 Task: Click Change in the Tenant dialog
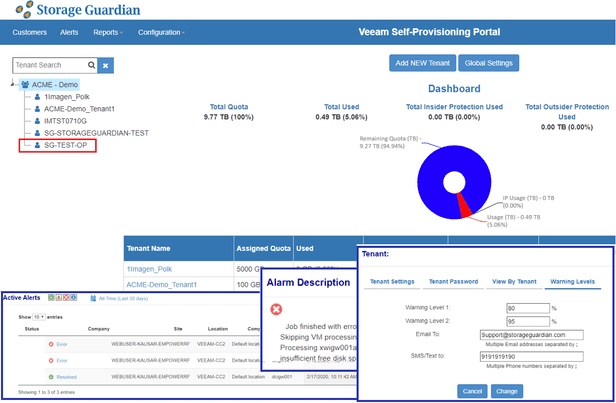pyautogui.click(x=507, y=391)
